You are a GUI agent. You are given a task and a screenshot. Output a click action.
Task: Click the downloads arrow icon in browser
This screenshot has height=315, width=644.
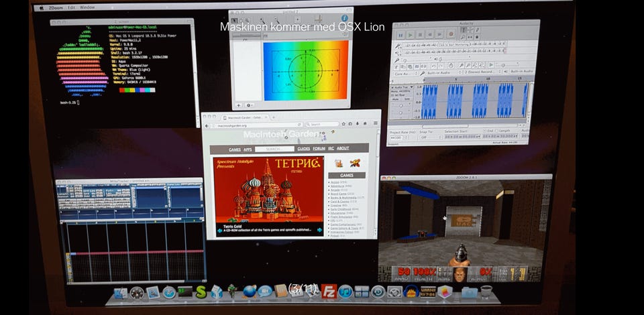click(358, 124)
